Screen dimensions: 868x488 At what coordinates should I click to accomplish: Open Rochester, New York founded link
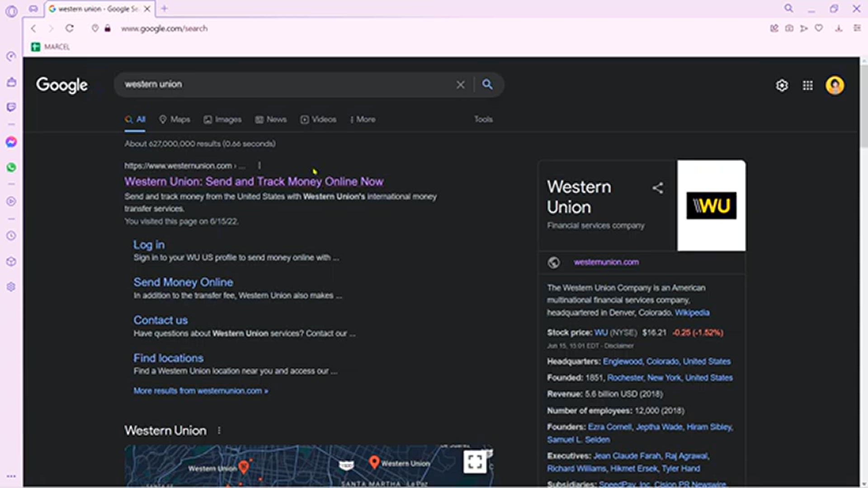click(x=670, y=378)
